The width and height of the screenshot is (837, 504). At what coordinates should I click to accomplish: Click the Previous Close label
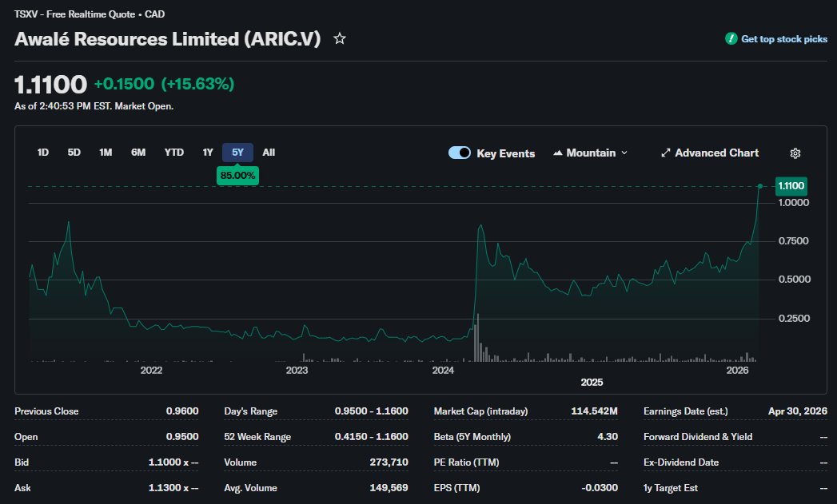(46, 411)
